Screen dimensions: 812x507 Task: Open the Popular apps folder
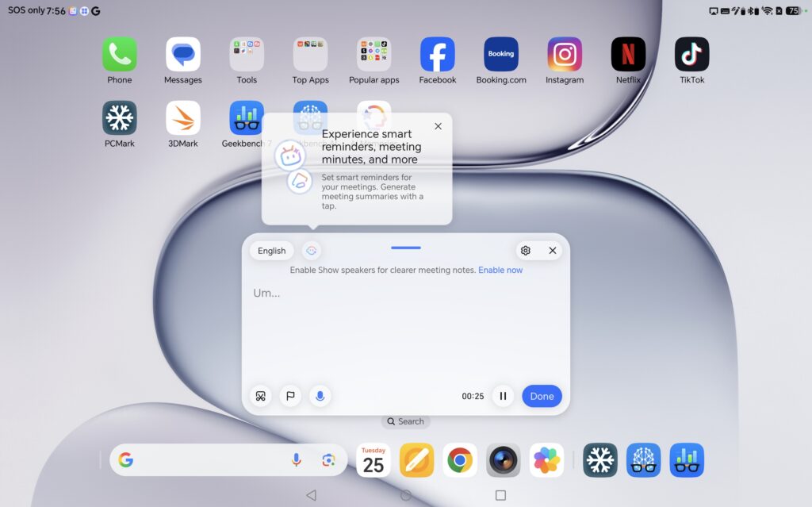[x=374, y=54]
